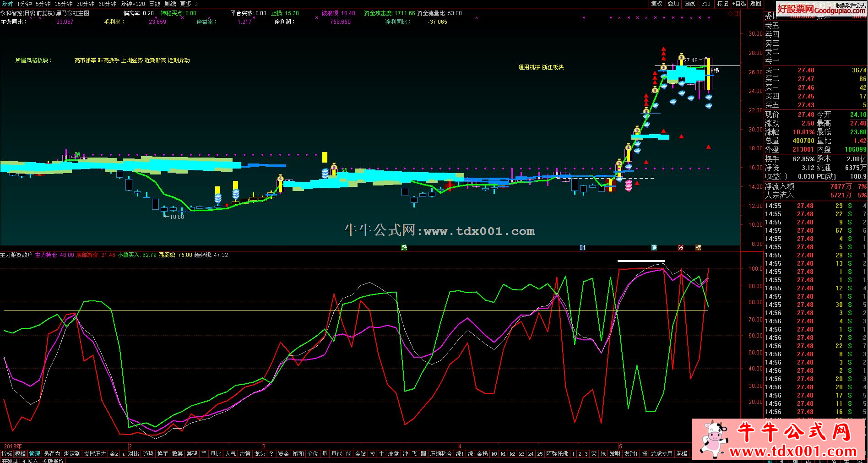The width and height of the screenshot is (868, 463).
Task: Click the 净流入额 7077万 value
Action: pyautogui.click(x=841, y=186)
